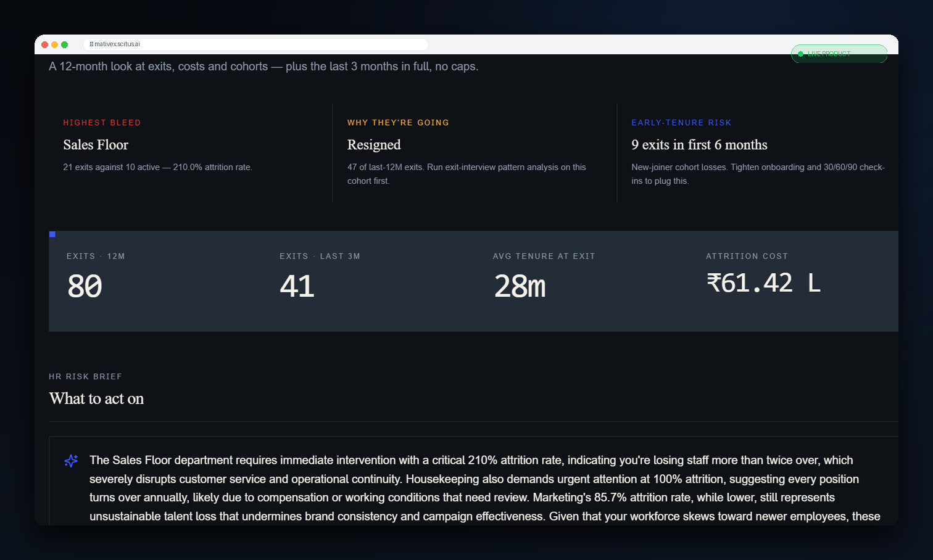Click the red close window dot

[45, 44]
